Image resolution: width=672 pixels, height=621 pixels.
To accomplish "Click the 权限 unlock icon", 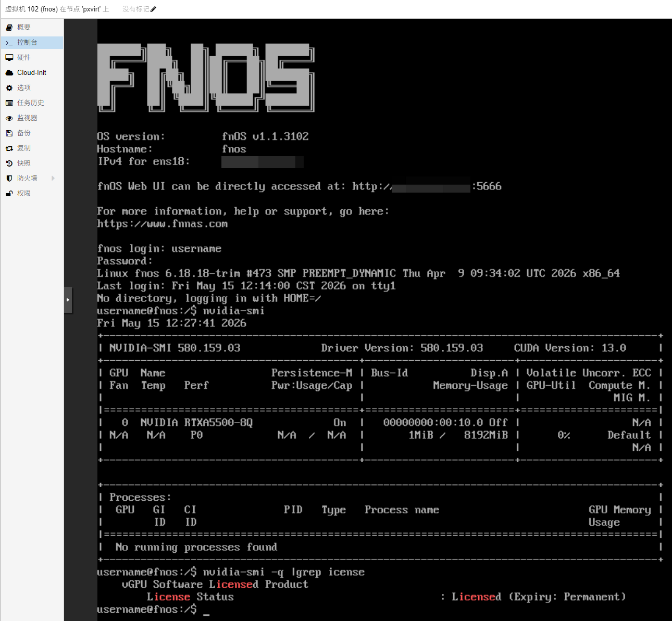I will coord(9,193).
